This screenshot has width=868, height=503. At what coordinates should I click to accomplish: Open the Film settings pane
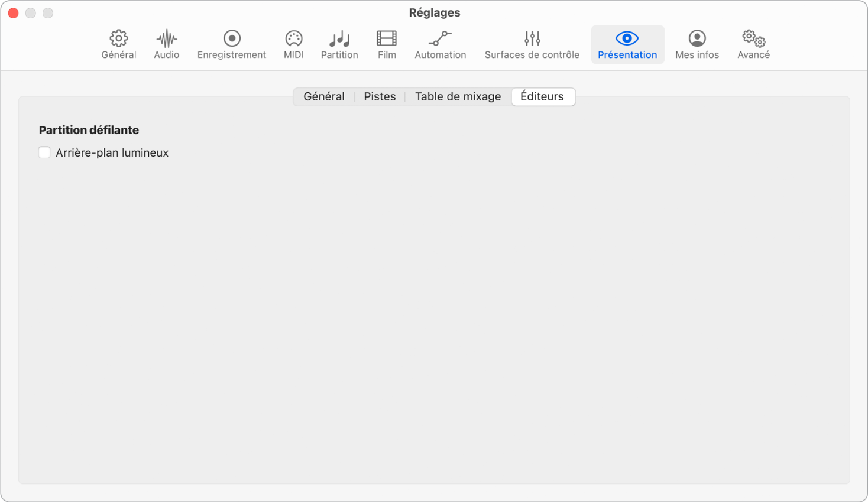click(387, 39)
